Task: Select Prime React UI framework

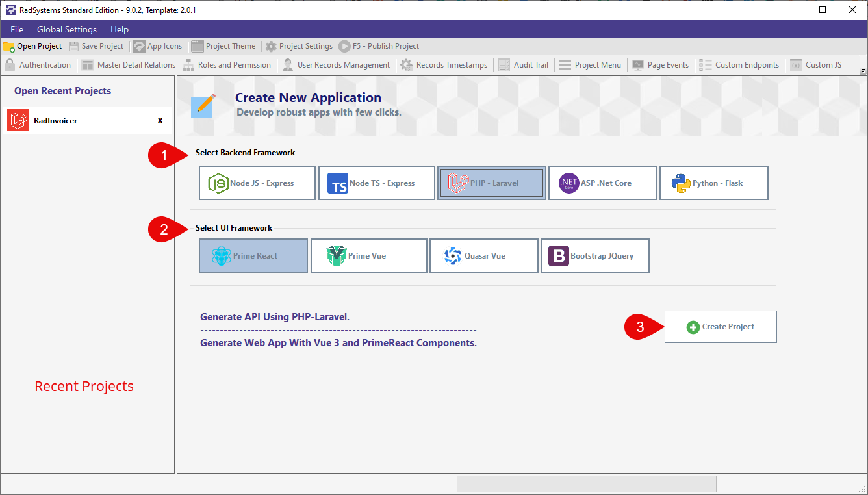Action: point(253,255)
